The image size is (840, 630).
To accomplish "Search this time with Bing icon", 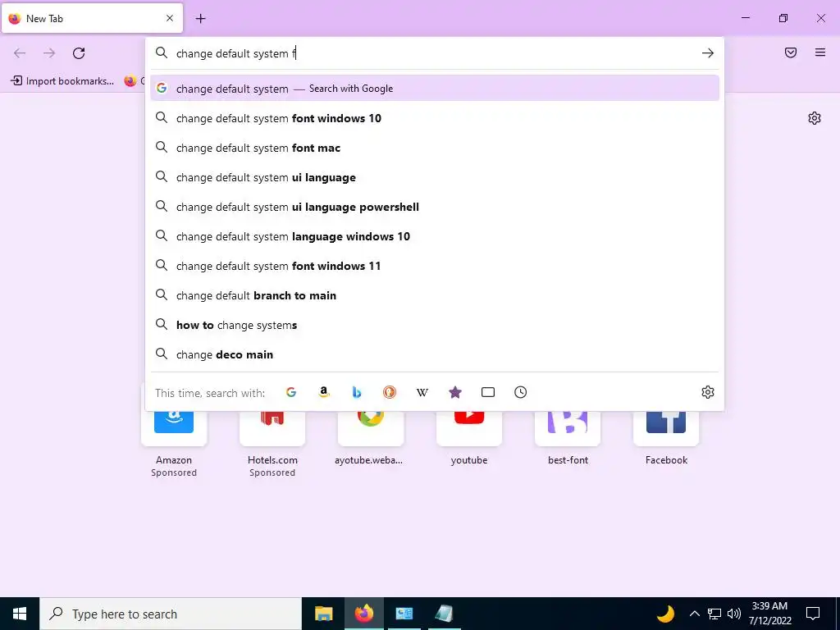I will point(356,392).
